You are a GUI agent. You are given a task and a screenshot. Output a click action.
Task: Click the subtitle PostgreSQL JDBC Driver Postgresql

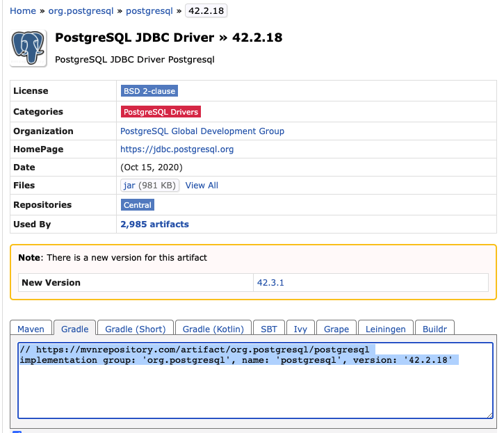tap(135, 60)
